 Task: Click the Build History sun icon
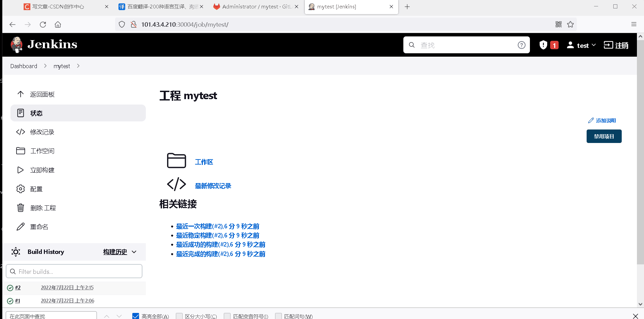16,252
